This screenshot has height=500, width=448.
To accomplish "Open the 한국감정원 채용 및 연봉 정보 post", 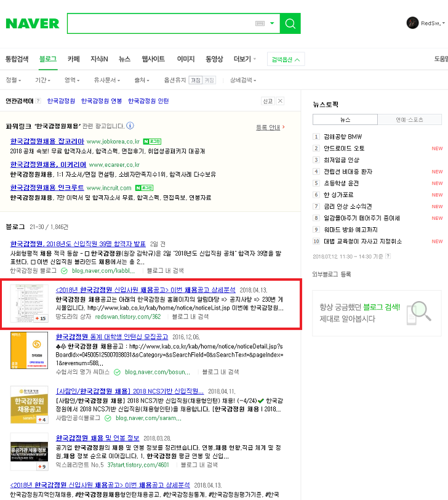I will tap(97, 438).
